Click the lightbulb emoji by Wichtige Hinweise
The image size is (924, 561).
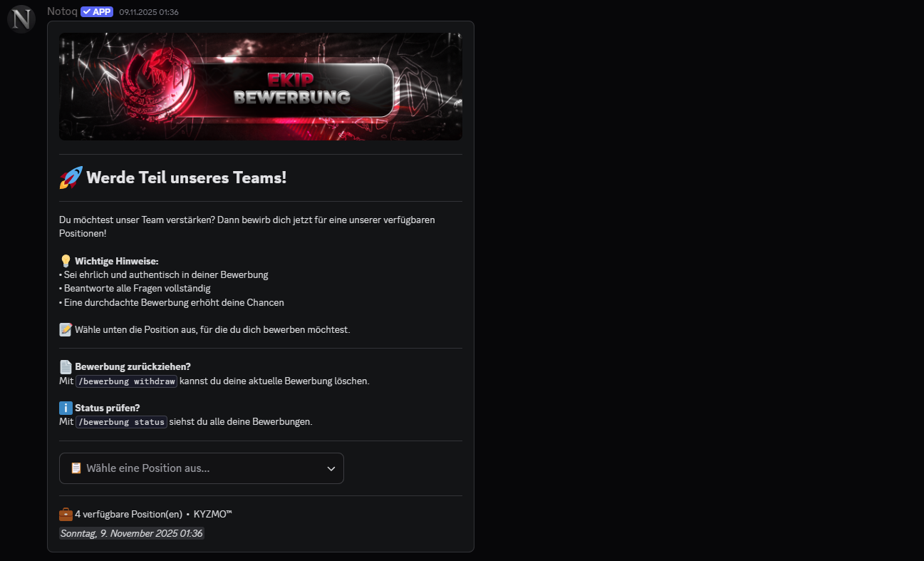(x=66, y=261)
